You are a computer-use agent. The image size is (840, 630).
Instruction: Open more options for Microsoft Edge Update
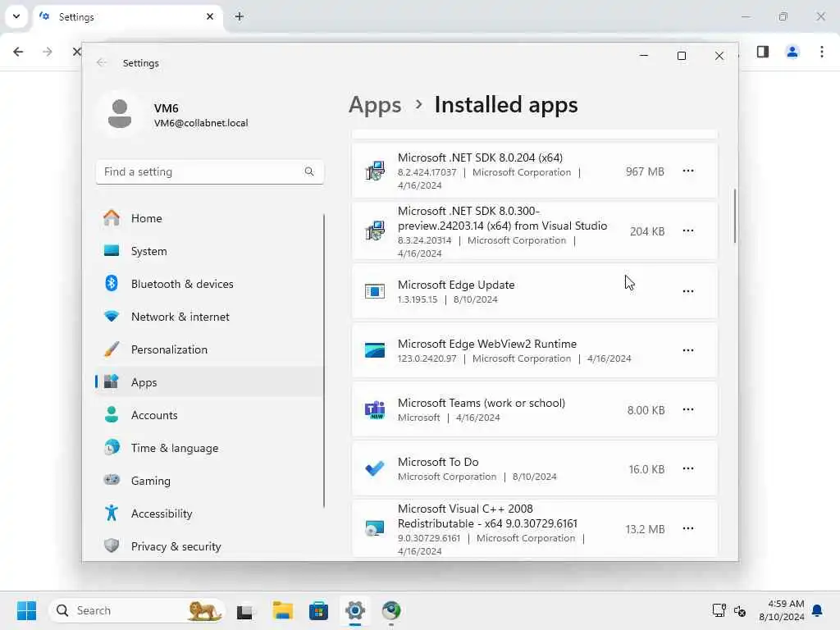(688, 291)
